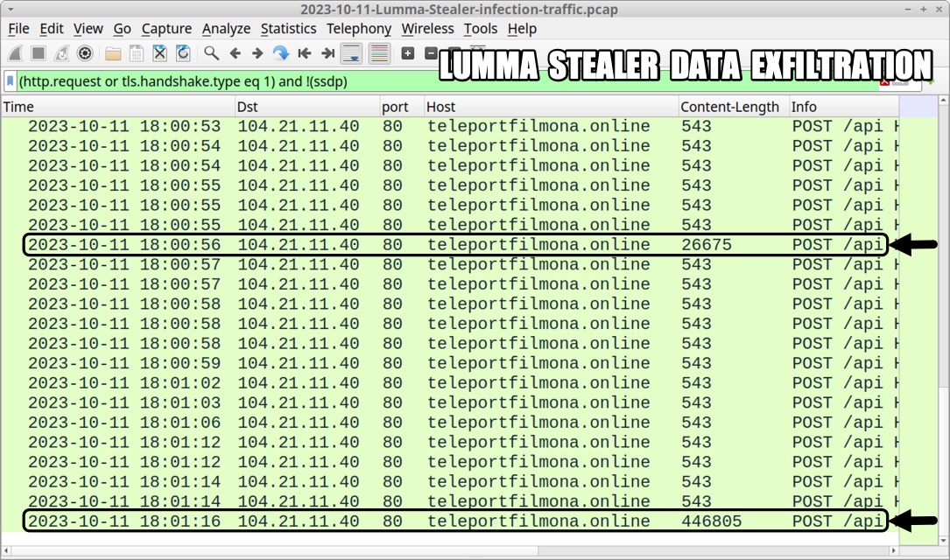The height and width of the screenshot is (560, 950).
Task: Open the Analyze menu
Action: (x=226, y=29)
